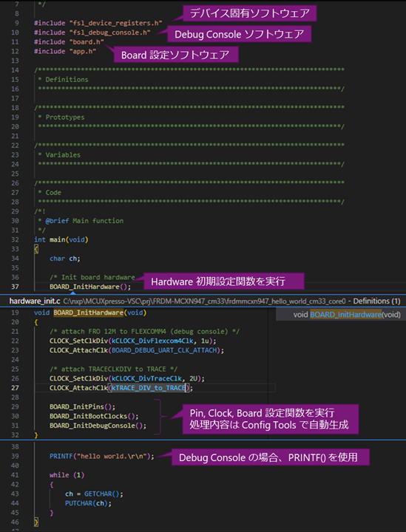Click the opening brace on line 33
The image size is (406, 532).
[36, 250]
